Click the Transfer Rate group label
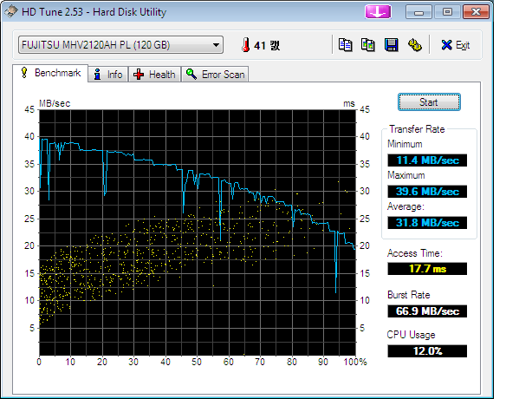 tap(417, 129)
